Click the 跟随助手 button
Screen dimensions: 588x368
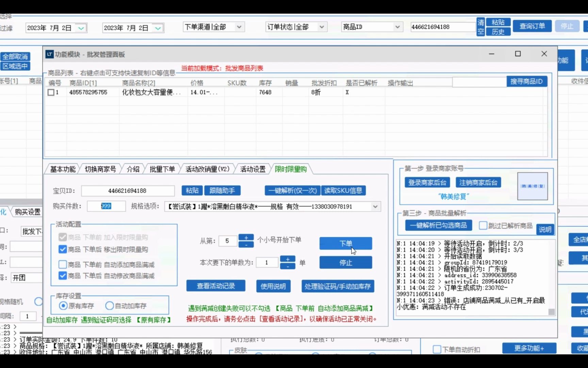coord(222,190)
